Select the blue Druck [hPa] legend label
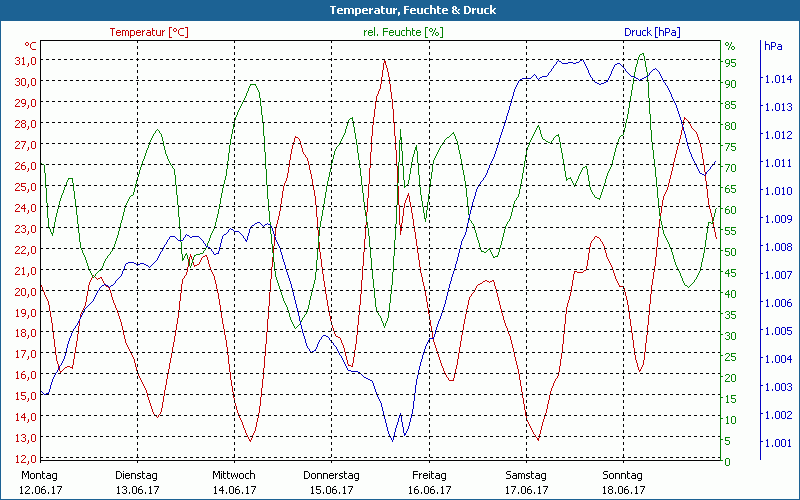800x500 pixels. (652, 32)
